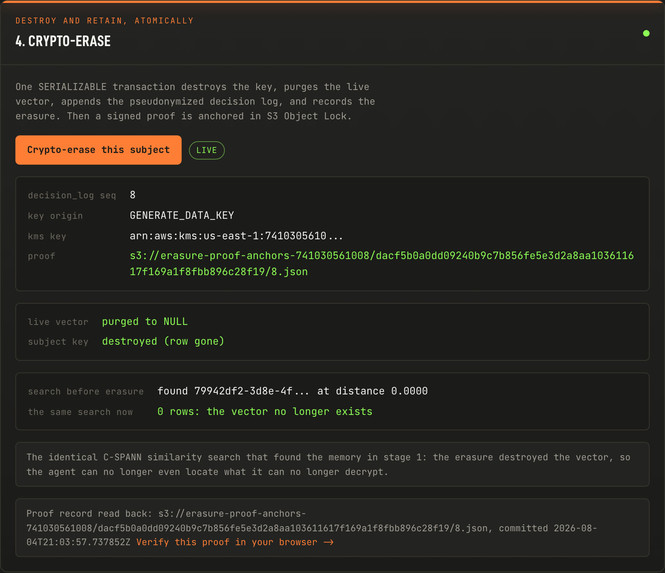Viewport: 665px width, 573px height.
Task: Click the C-SPANN similarity search explanation paragraph
Action: click(328, 464)
